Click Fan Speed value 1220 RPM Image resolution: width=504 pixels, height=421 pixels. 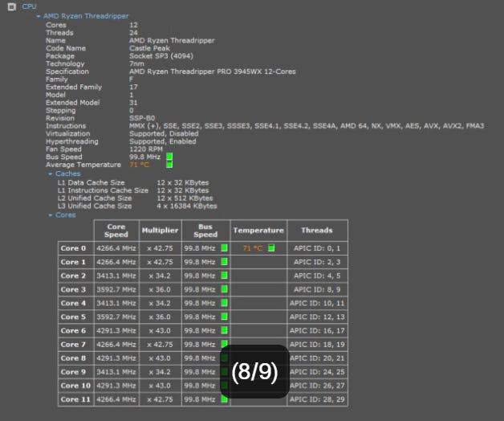(146, 149)
